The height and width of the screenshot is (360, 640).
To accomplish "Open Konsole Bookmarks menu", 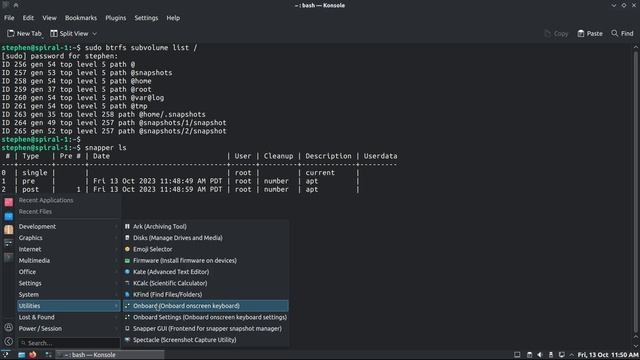I will (x=81, y=18).
